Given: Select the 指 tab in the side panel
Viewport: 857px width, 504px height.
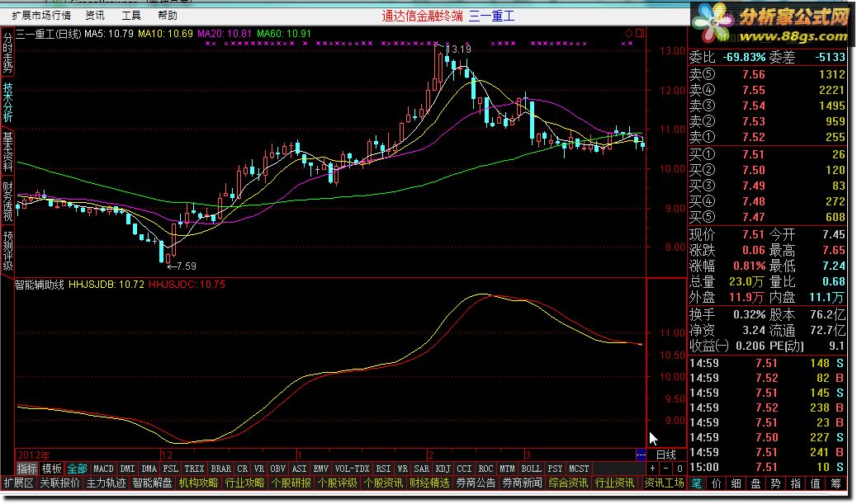Looking at the screenshot, I should 796,483.
